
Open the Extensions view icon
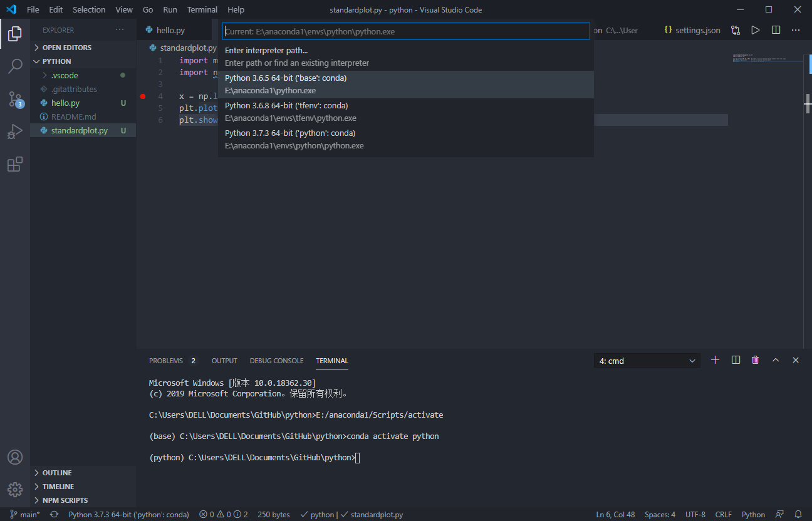(x=15, y=164)
